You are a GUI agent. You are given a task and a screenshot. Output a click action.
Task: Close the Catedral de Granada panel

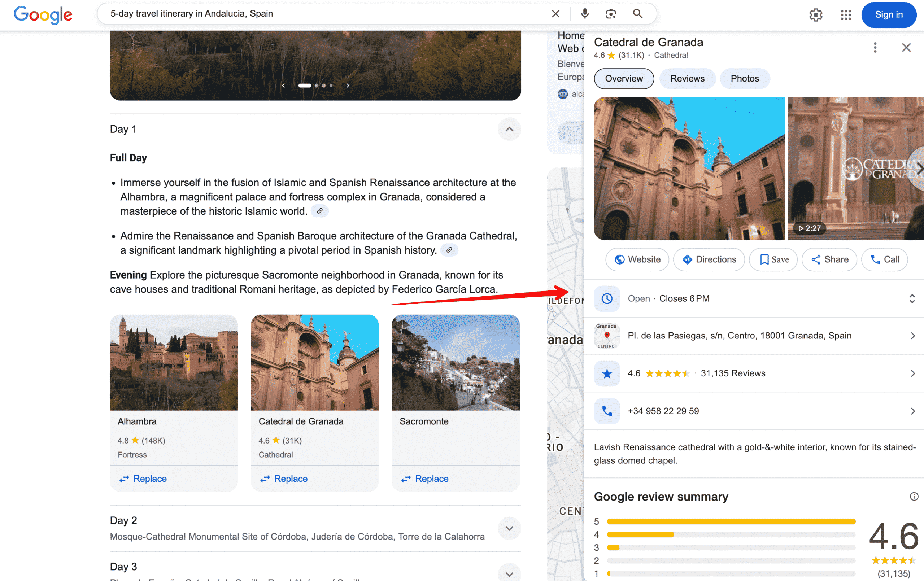906,48
